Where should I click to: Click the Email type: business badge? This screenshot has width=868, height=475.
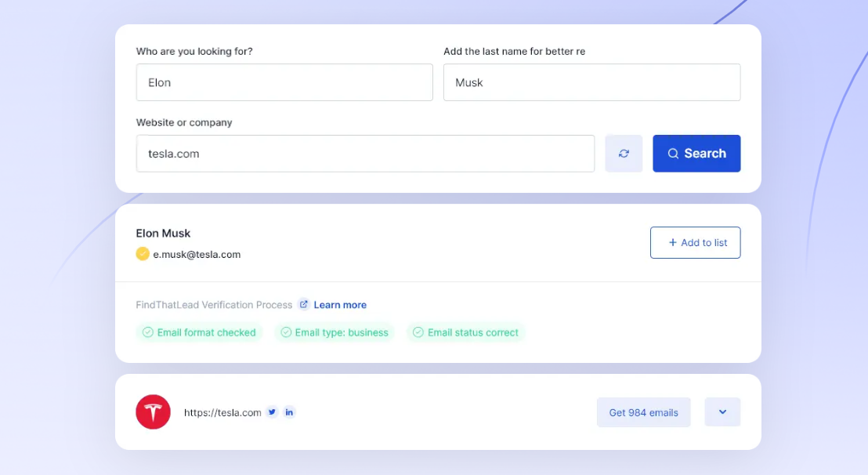335,332
